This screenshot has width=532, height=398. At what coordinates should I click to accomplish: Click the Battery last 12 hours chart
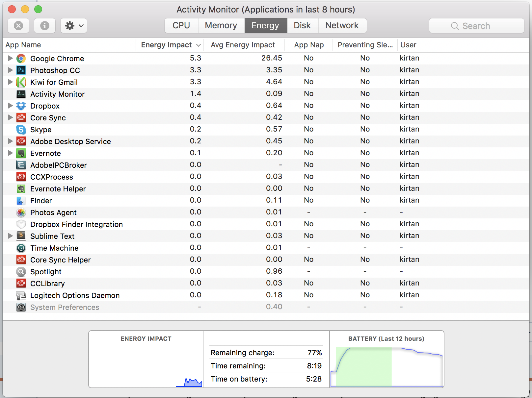[x=386, y=366]
